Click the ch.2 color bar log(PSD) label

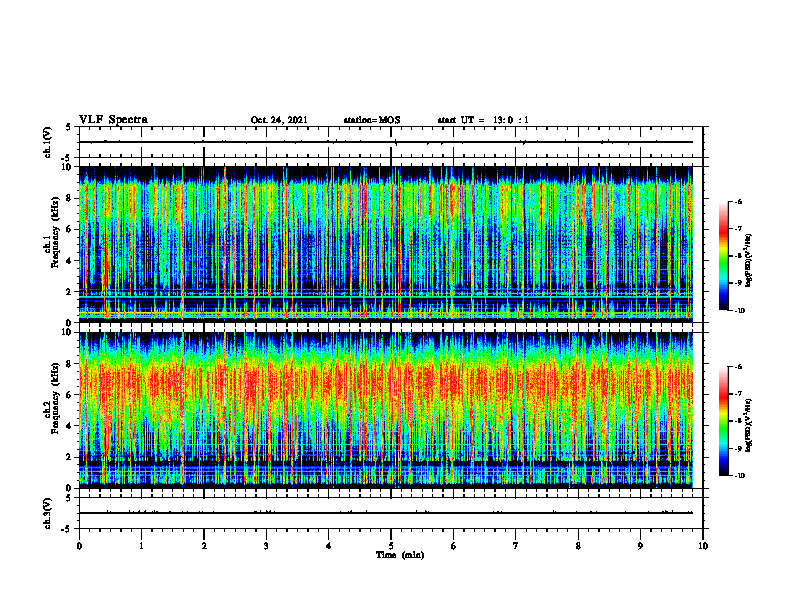pos(748,426)
